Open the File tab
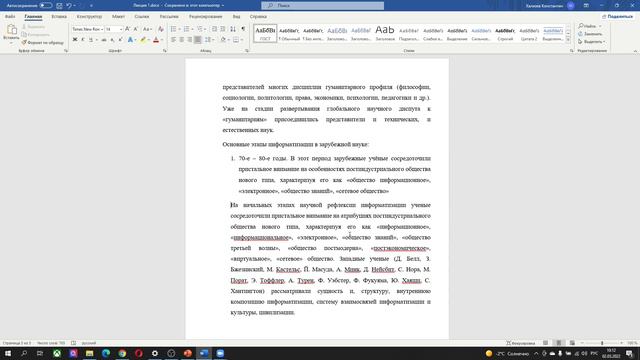This screenshot has height=360, width=640. tap(10, 16)
